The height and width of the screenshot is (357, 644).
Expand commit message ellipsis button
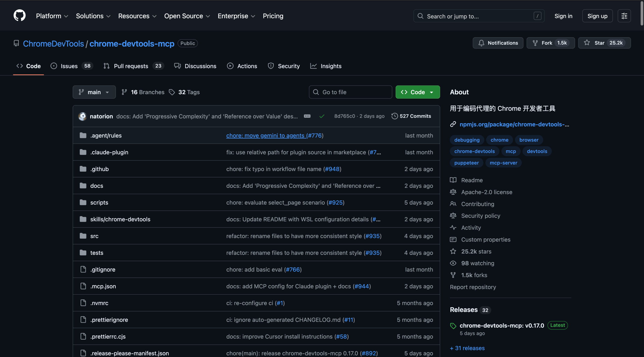[x=307, y=116]
